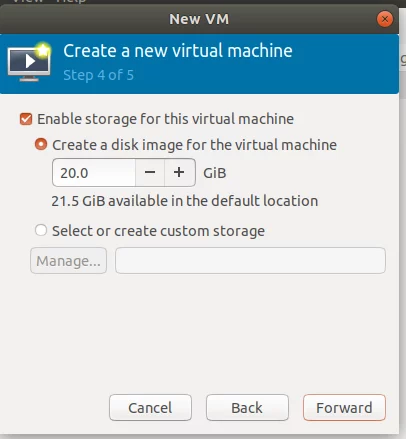
Task: Focus the 20.0 disk size field
Action: [94, 173]
